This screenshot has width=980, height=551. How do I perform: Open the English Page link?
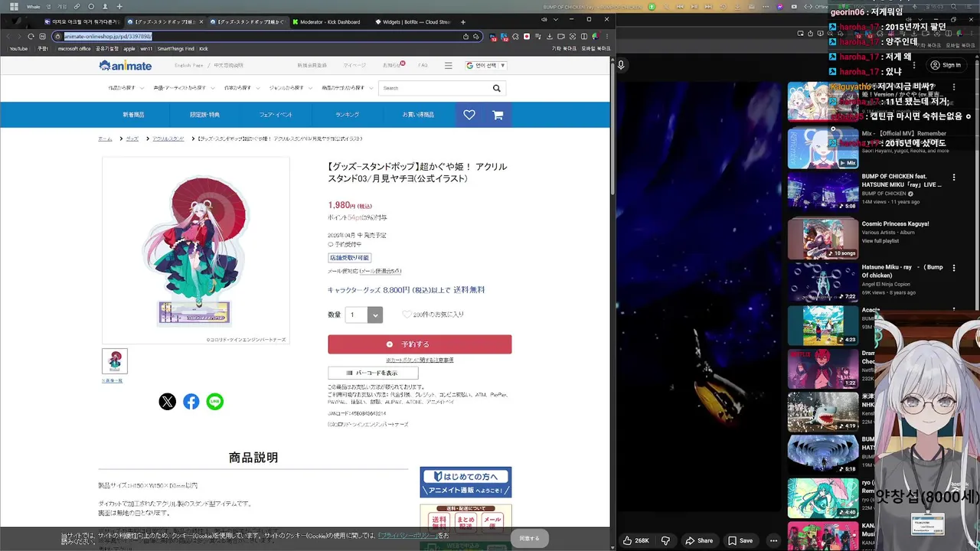(x=189, y=66)
